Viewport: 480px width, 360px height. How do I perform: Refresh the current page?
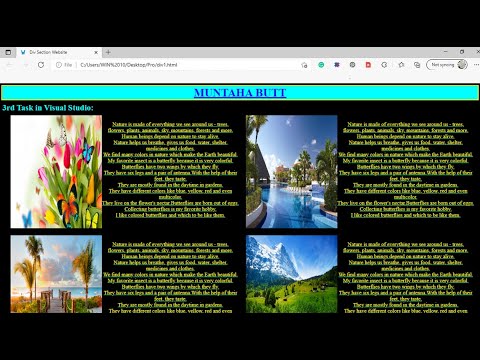tap(41, 65)
